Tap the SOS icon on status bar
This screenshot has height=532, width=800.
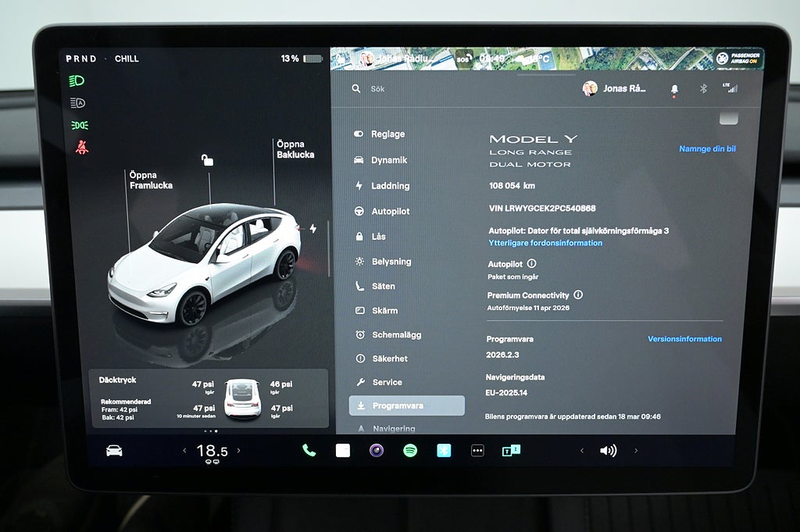pyautogui.click(x=464, y=59)
